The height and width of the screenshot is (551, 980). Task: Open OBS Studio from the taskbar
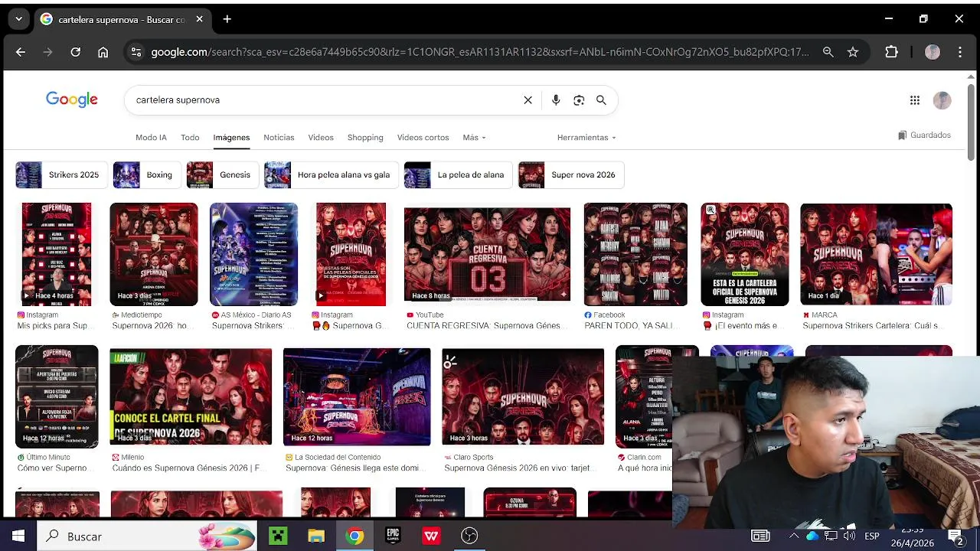point(469,536)
